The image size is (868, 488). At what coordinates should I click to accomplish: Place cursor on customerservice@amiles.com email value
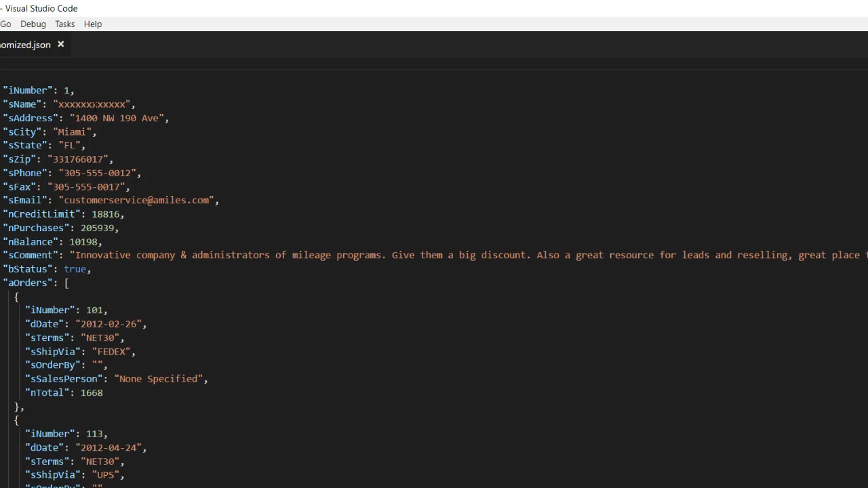136,200
